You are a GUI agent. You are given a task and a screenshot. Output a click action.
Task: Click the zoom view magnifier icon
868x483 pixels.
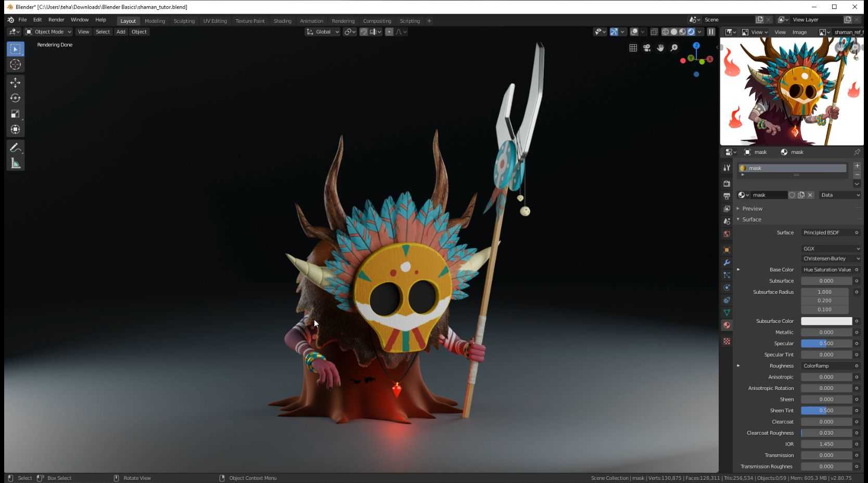[674, 48]
